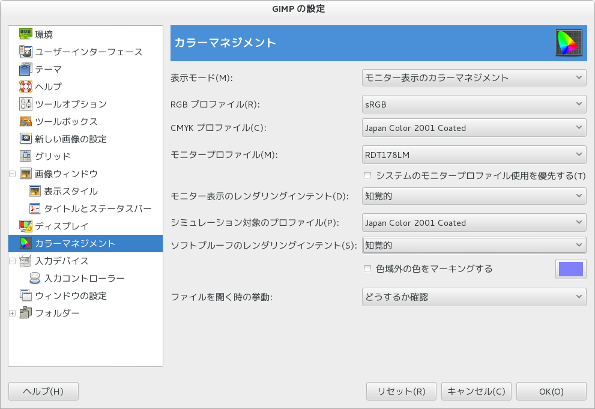The image size is (595, 409).
Task: Collapse the 画像ウィンドウ tree node
Action: (x=13, y=174)
